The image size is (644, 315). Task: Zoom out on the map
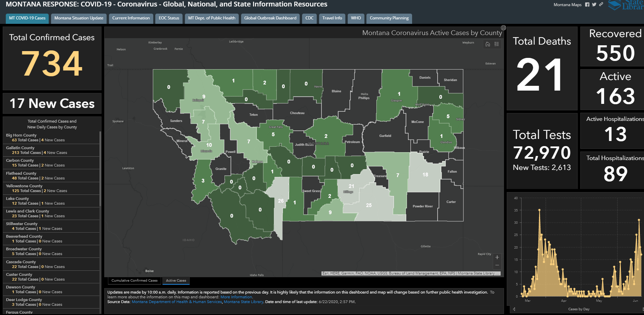pos(497,265)
